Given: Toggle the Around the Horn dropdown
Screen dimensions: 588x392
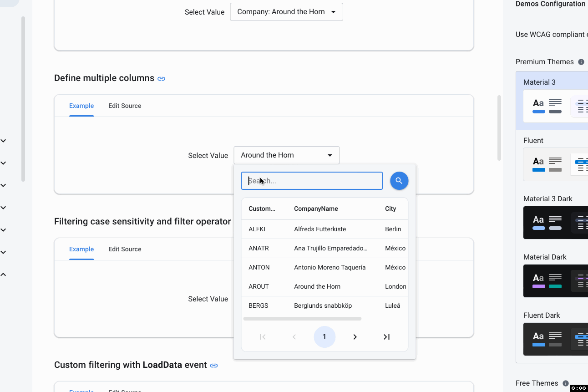Looking at the screenshot, I should click(286, 155).
